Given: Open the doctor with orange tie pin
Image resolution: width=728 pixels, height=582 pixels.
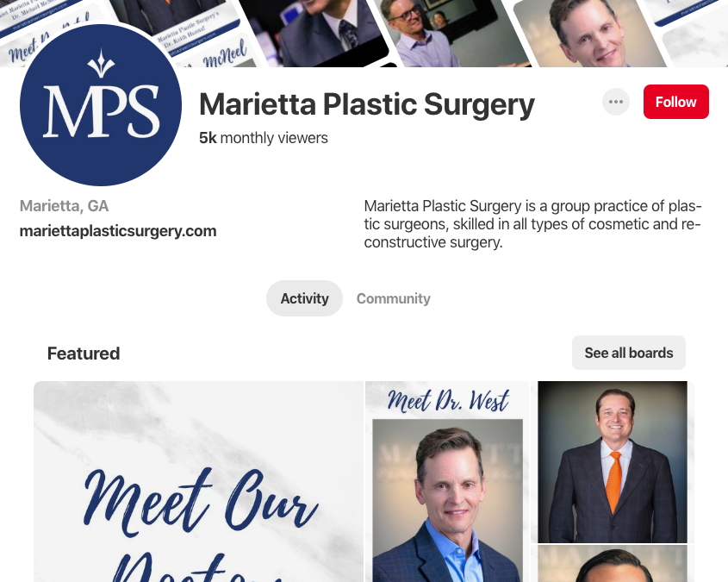Looking at the screenshot, I should coord(613,461).
